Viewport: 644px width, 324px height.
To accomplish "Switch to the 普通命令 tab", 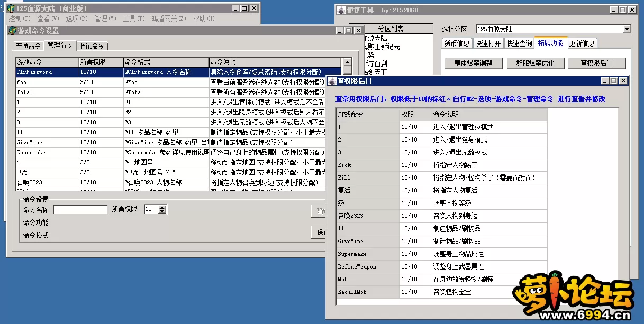I will coord(28,46).
